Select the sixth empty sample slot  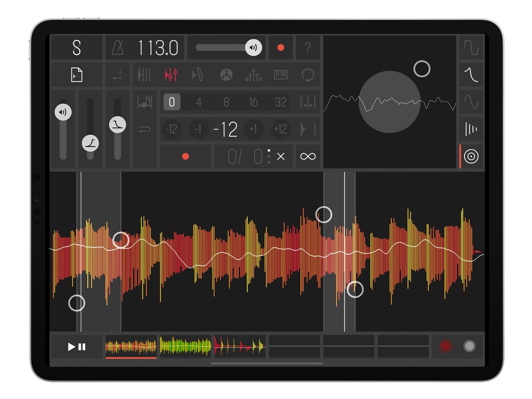click(x=403, y=347)
